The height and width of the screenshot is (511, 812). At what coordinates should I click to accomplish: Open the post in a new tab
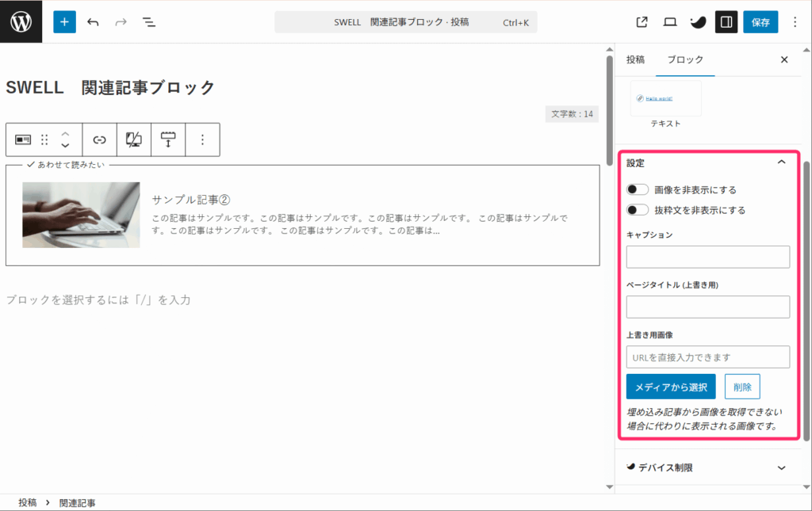642,22
